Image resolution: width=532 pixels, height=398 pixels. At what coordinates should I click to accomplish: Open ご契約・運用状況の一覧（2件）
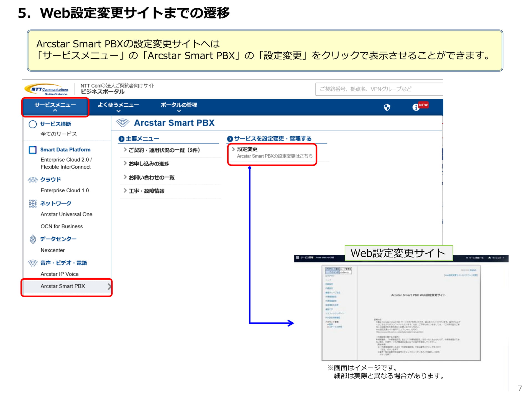coord(164,150)
